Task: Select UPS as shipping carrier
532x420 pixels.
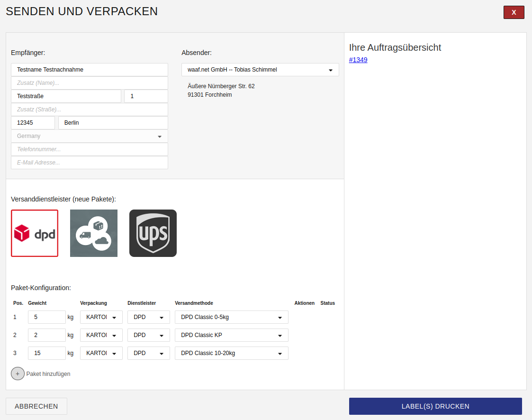Action: tap(153, 233)
